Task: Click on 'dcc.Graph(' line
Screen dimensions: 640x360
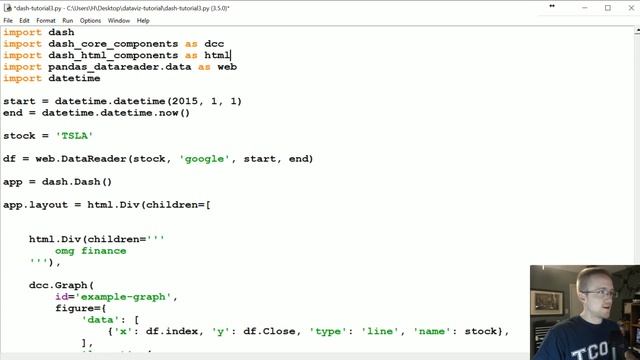Action: pos(61,285)
